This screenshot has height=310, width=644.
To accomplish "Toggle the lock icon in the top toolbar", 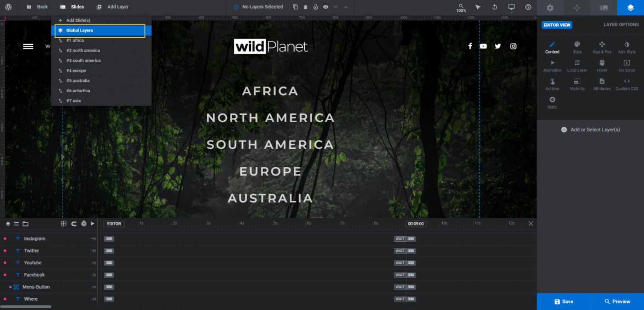I will (x=316, y=7).
